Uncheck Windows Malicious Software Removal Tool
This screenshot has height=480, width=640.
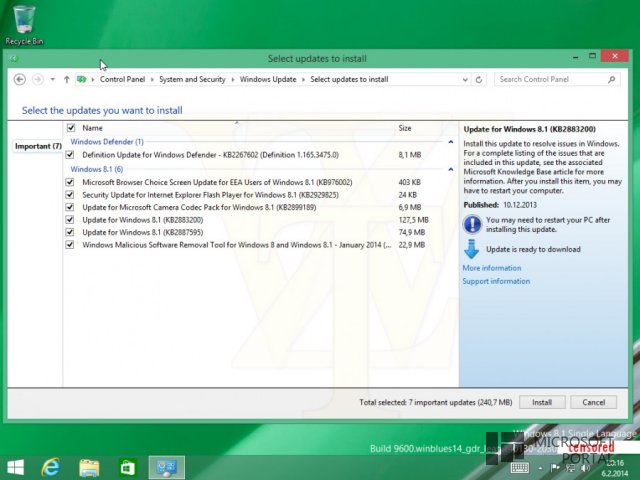click(70, 245)
